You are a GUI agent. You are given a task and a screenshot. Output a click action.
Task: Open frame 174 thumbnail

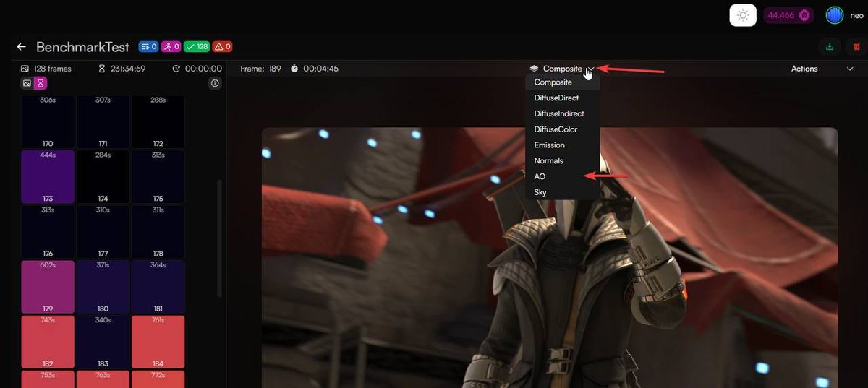[x=103, y=177]
